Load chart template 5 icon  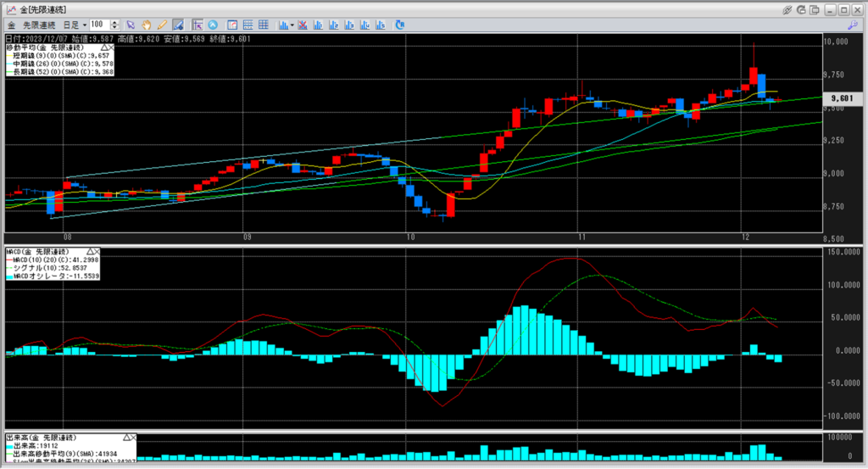380,25
